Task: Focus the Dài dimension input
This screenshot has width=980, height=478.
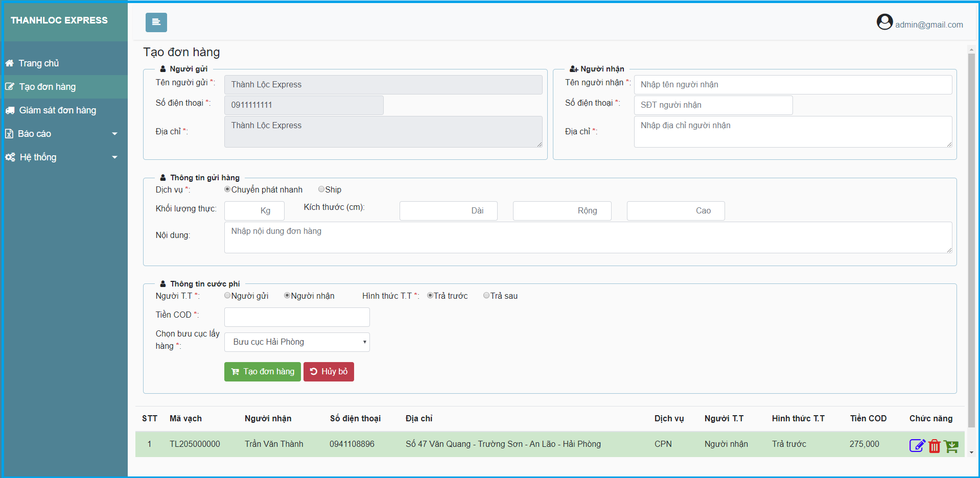Action: [x=449, y=211]
